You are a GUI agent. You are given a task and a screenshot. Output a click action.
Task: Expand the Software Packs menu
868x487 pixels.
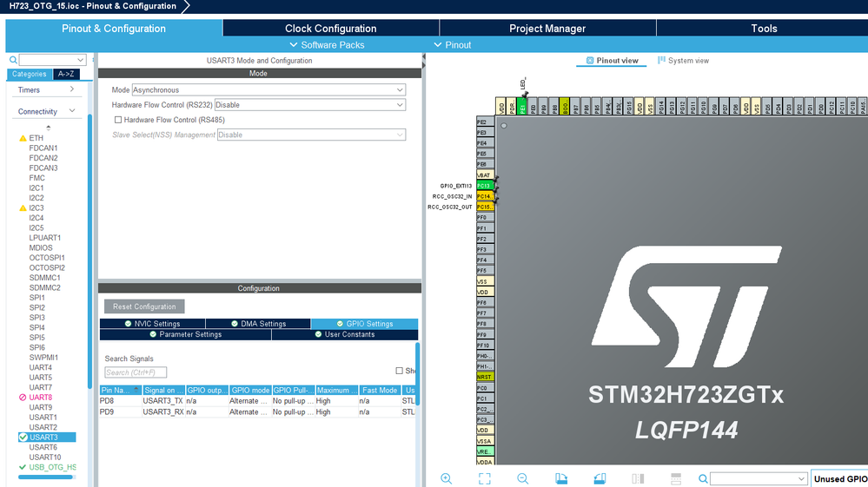327,45
